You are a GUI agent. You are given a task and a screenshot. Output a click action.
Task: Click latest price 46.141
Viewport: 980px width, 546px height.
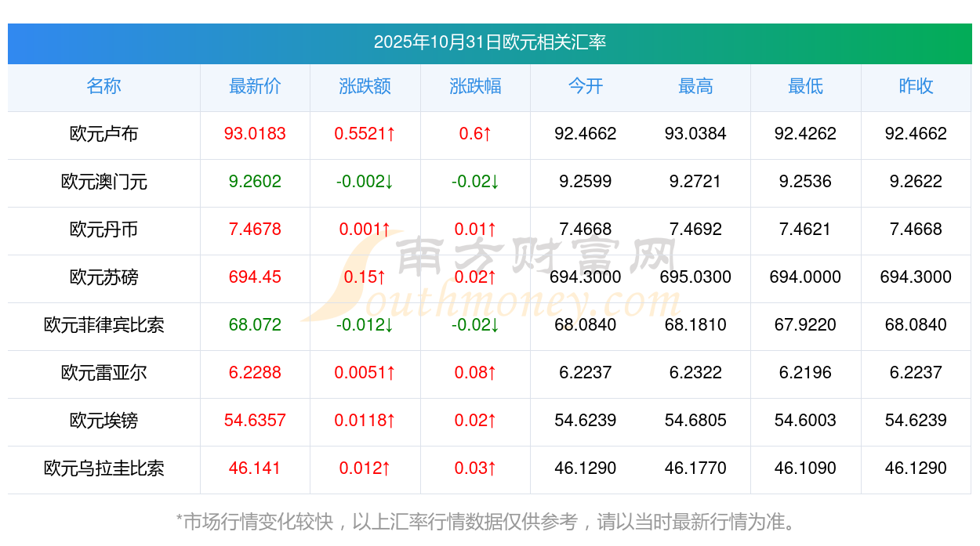[255, 468]
